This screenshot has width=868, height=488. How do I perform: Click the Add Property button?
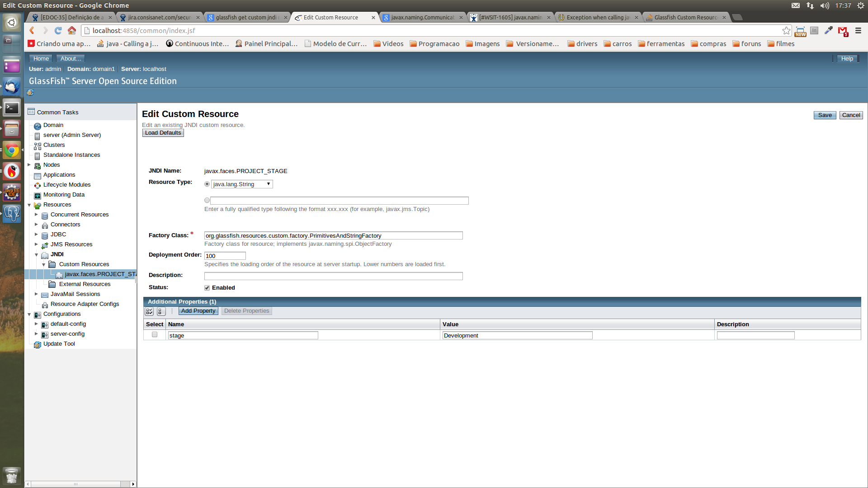pyautogui.click(x=198, y=310)
